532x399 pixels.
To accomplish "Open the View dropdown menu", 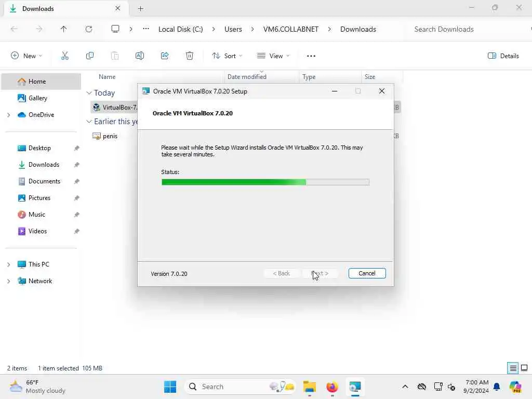I will pos(273,56).
